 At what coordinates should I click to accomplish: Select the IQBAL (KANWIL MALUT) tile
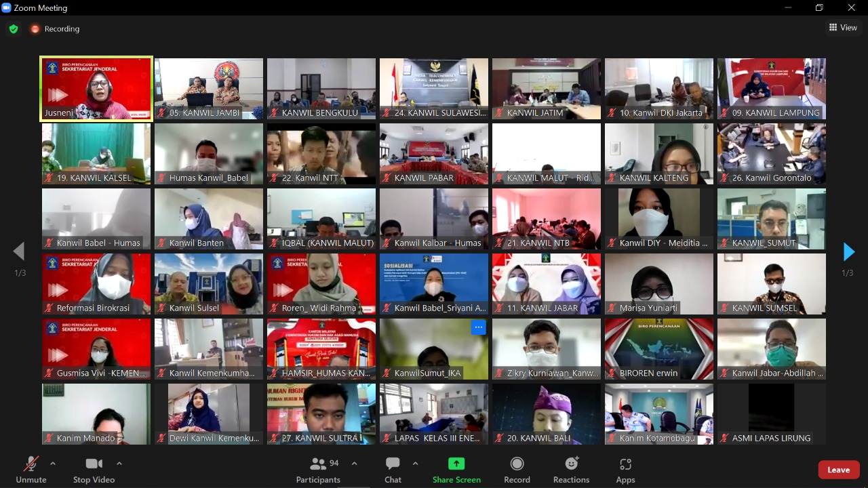tap(321, 219)
